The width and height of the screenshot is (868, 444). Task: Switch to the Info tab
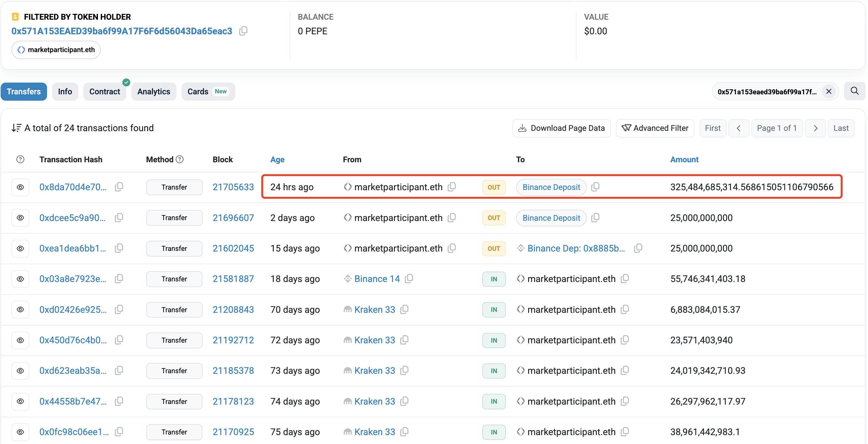point(65,91)
